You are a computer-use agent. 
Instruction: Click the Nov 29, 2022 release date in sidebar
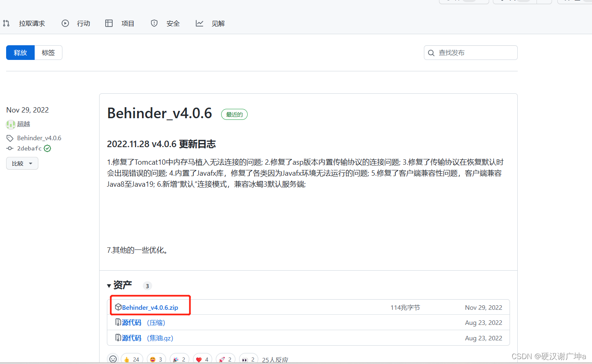[x=27, y=110]
